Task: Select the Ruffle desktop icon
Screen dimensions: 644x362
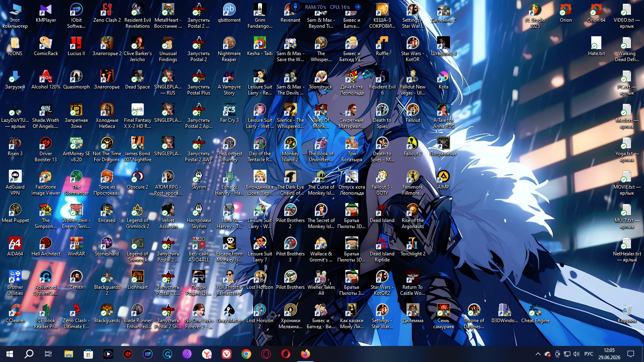Action: point(382,46)
